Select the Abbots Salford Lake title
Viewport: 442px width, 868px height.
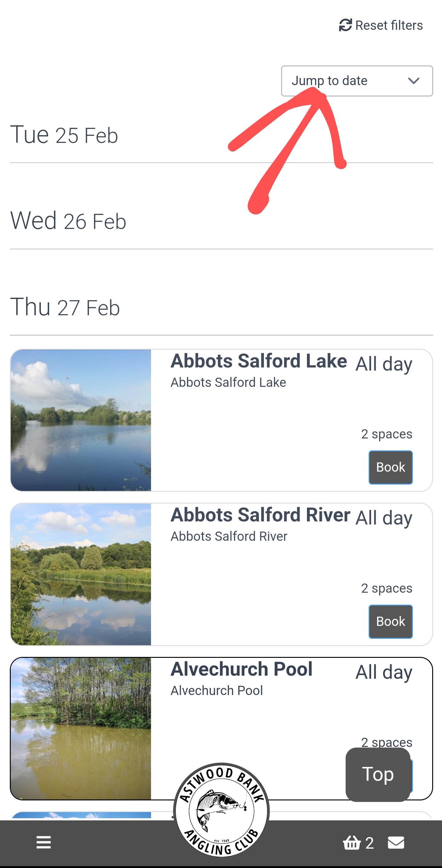[258, 361]
